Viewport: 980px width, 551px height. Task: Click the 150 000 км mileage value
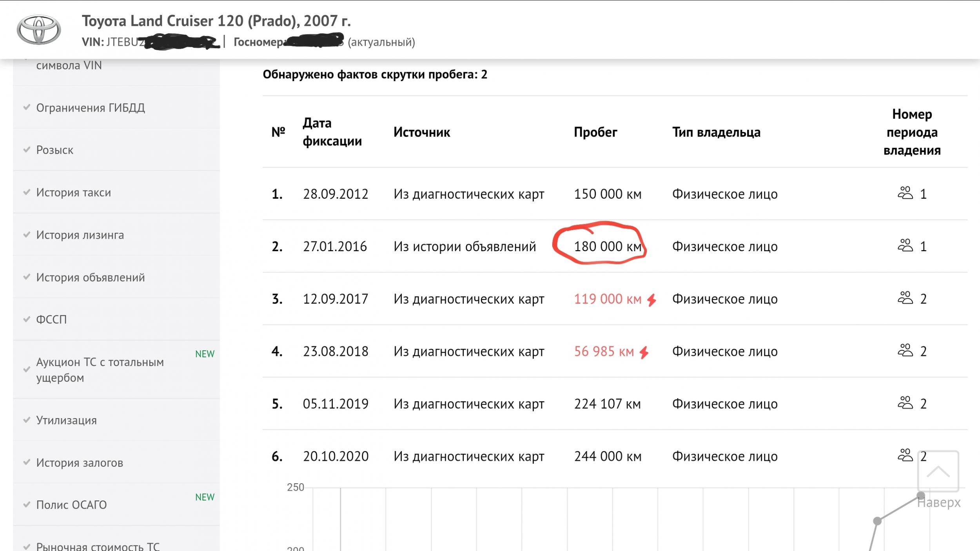(608, 194)
